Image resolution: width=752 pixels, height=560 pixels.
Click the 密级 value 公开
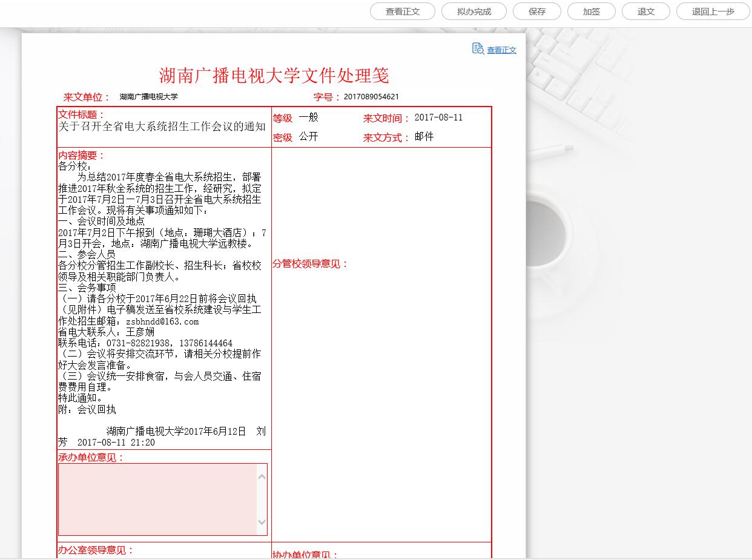308,137
